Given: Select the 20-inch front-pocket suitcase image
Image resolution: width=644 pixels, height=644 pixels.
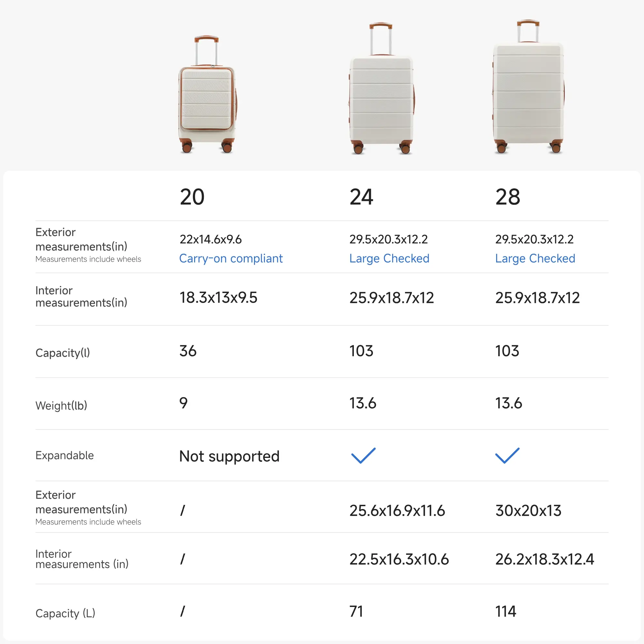Looking at the screenshot, I should 207,96.
